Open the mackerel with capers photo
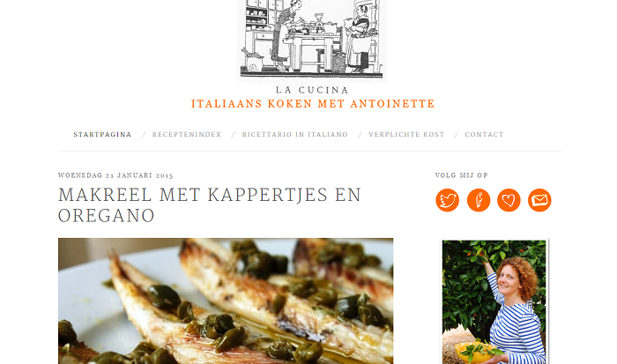Image resolution: width=617 pixels, height=364 pixels. [226, 301]
